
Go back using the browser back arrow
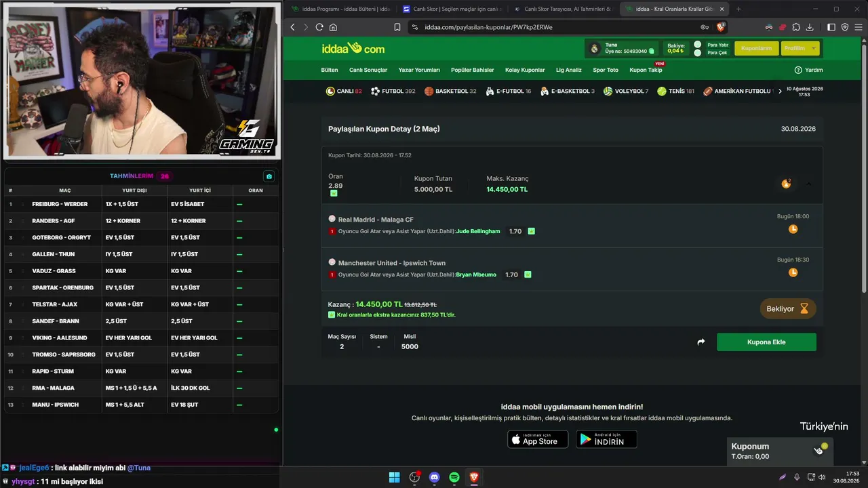pos(292,27)
